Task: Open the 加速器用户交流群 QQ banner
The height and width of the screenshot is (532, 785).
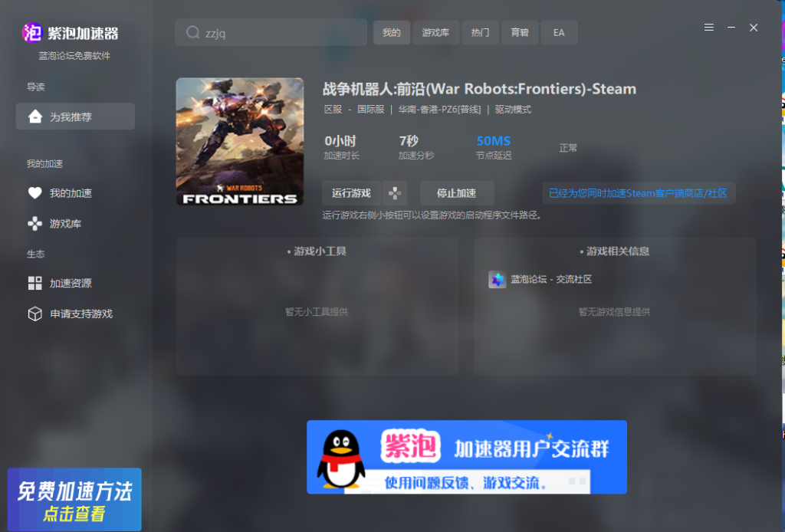Action: pyautogui.click(x=467, y=457)
